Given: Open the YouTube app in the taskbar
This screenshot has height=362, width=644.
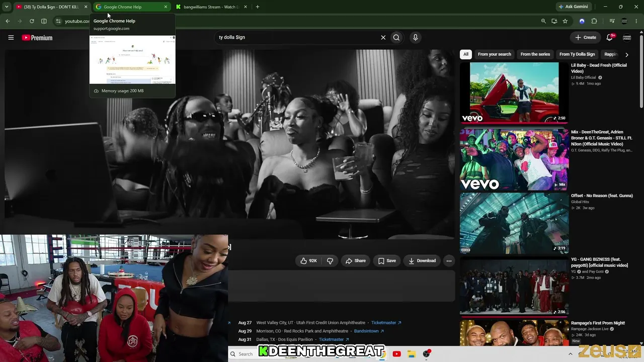Looking at the screenshot, I should click(x=396, y=354).
